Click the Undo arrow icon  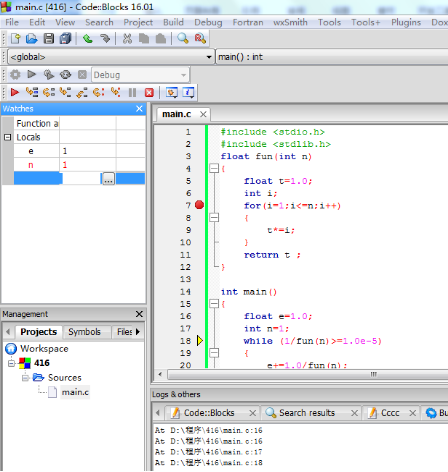pyautogui.click(x=88, y=39)
